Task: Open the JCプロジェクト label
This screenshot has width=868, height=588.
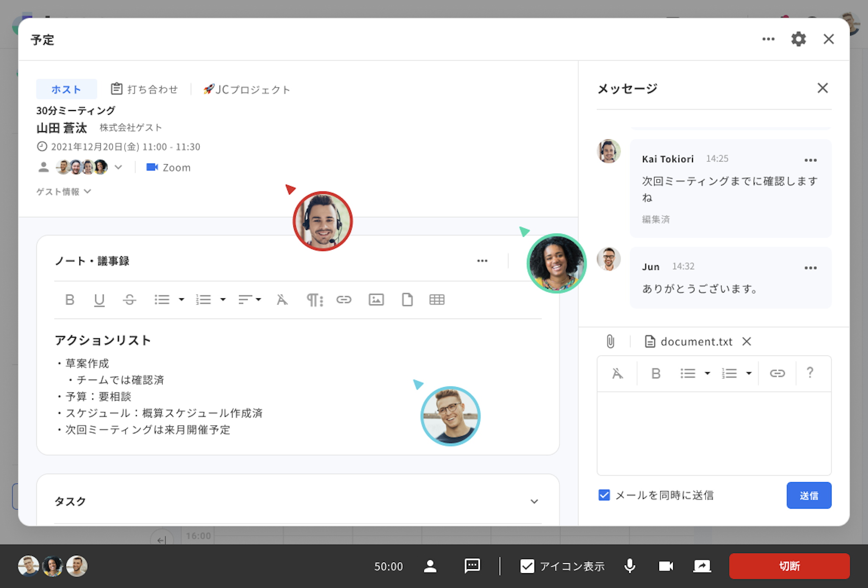Action: pos(247,89)
